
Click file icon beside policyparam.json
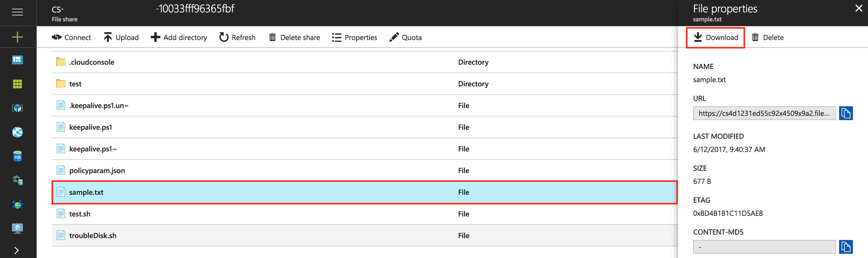click(61, 170)
